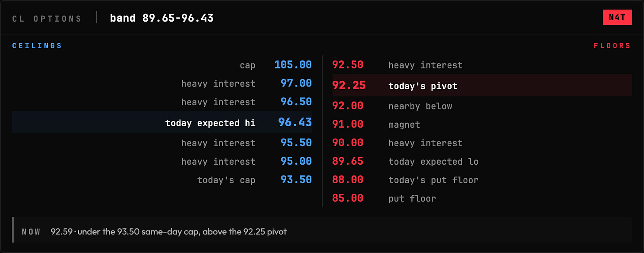The image size is (644, 253).
Task: Click the red N4T badge
Action: click(617, 18)
